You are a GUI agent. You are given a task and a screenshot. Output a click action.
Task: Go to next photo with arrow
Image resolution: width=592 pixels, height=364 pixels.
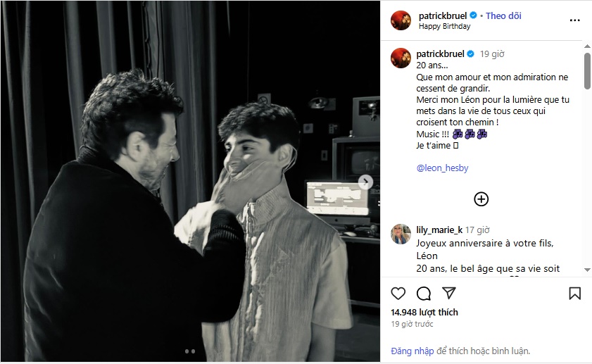[x=365, y=182]
